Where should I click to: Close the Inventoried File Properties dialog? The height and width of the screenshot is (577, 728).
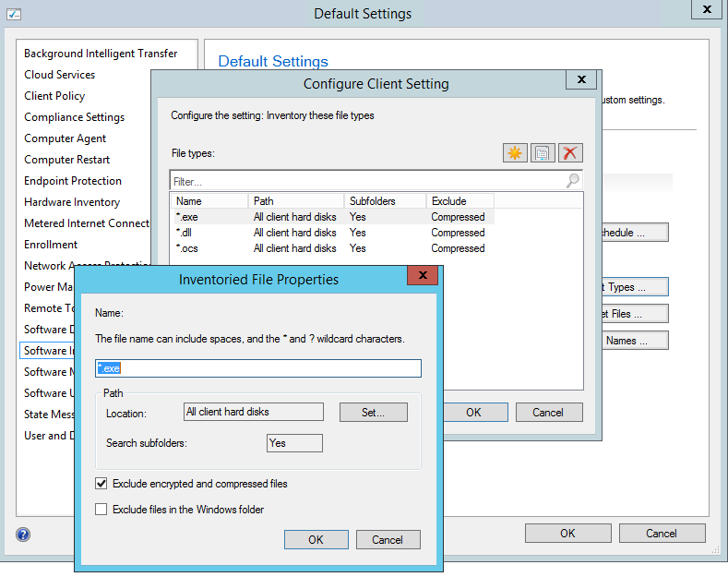423,275
